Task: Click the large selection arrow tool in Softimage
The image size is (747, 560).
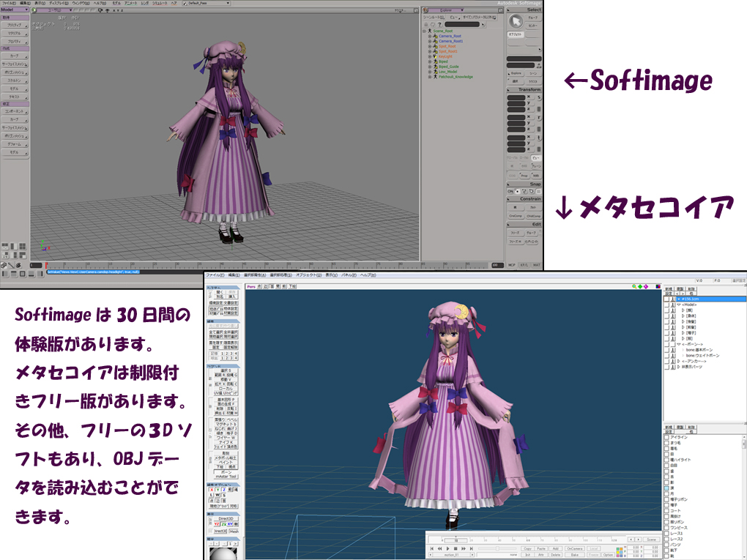Action: (x=516, y=21)
